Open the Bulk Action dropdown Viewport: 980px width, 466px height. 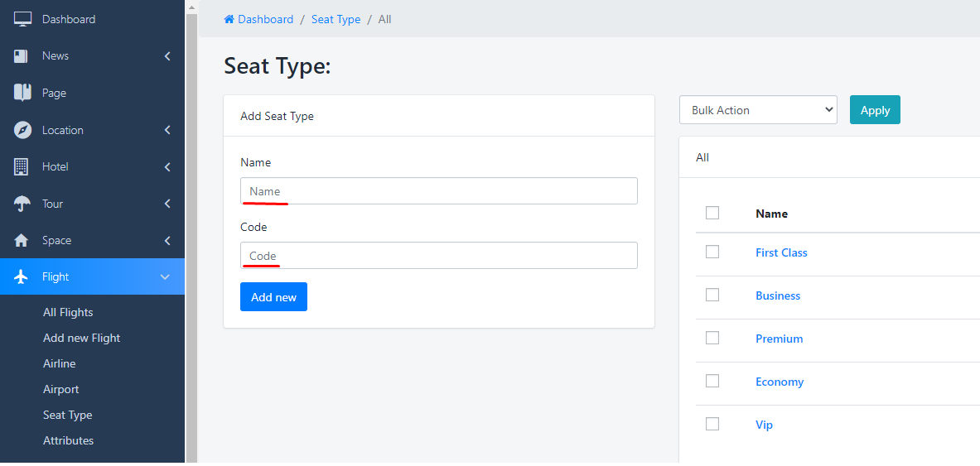(x=758, y=110)
